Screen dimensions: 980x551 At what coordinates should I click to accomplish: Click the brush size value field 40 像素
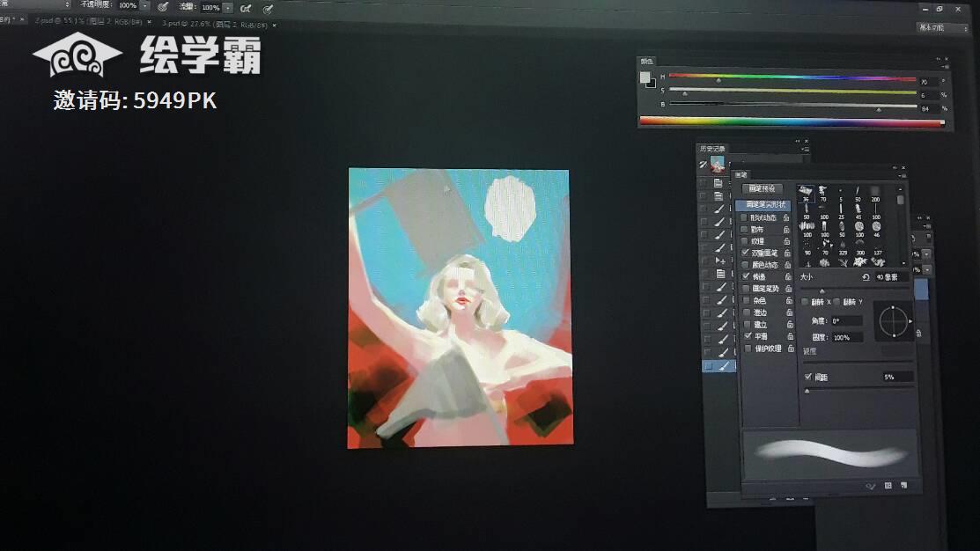pos(892,277)
